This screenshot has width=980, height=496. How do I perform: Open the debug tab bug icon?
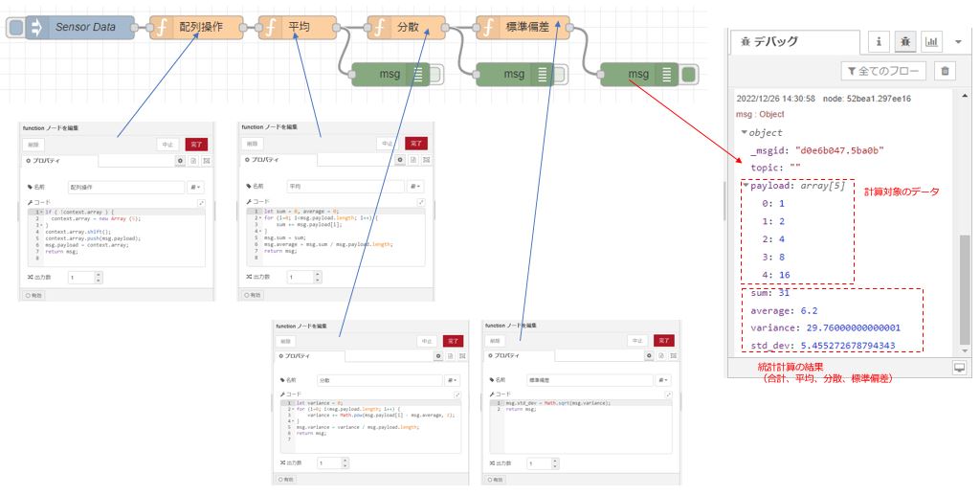tap(905, 42)
